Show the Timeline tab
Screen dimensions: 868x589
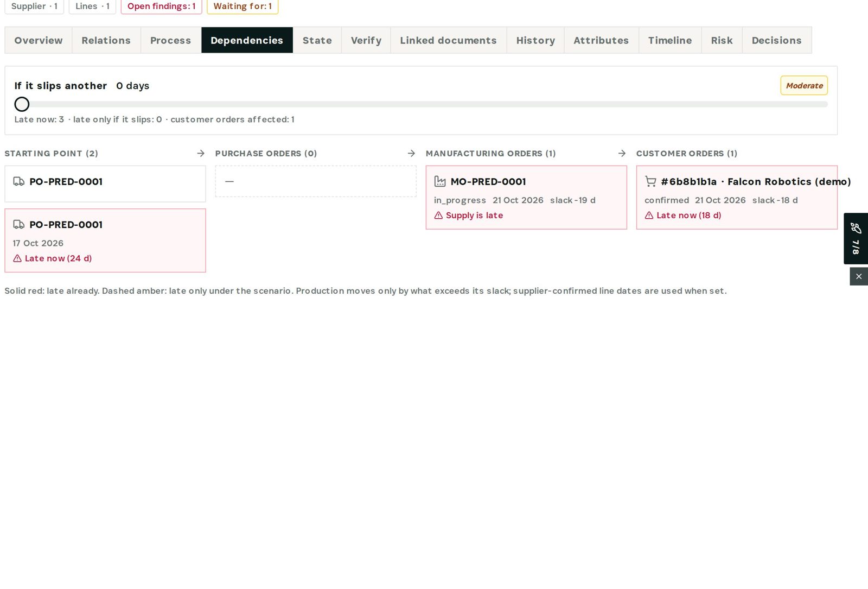coord(670,40)
